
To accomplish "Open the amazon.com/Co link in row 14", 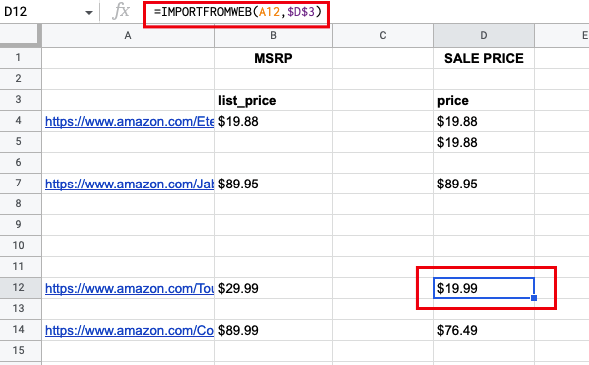I will [129, 330].
